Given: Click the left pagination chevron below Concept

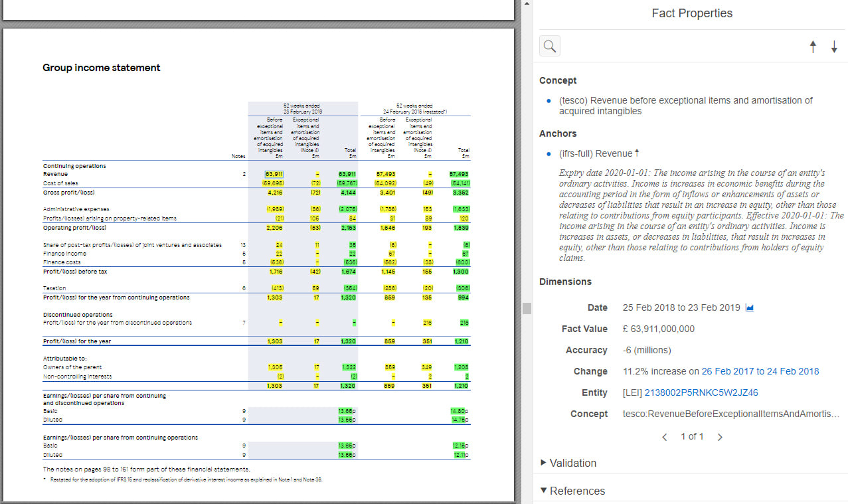Looking at the screenshot, I should point(665,436).
